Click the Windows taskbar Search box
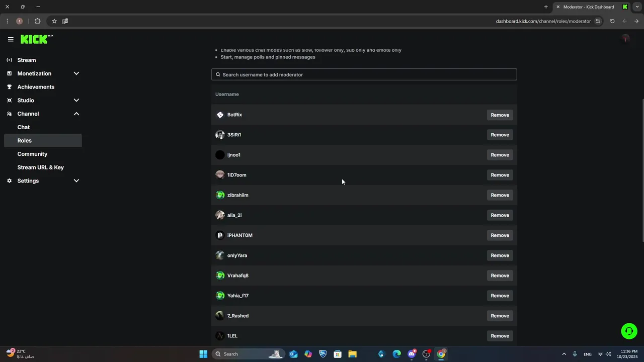The width and height of the screenshot is (644, 362). (249, 354)
